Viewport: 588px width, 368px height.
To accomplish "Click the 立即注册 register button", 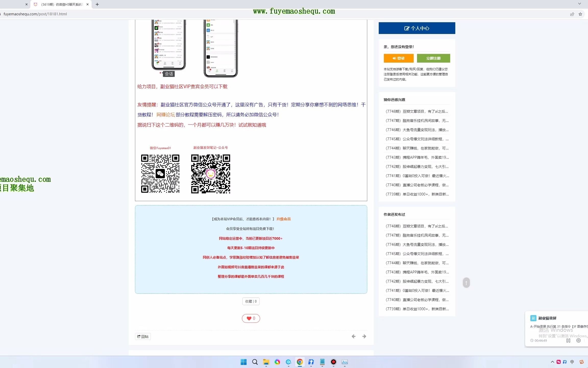I will [433, 58].
